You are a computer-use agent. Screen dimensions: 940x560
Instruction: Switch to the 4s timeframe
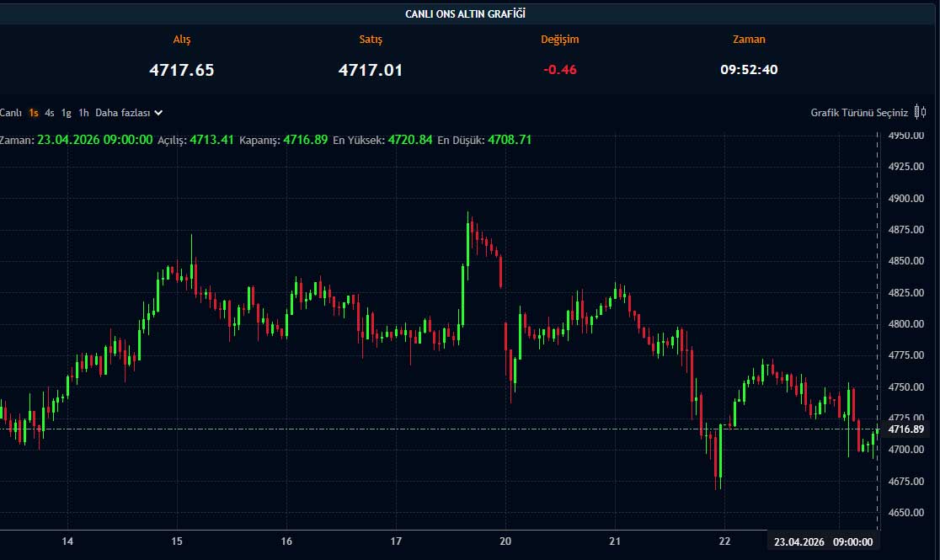click(50, 112)
